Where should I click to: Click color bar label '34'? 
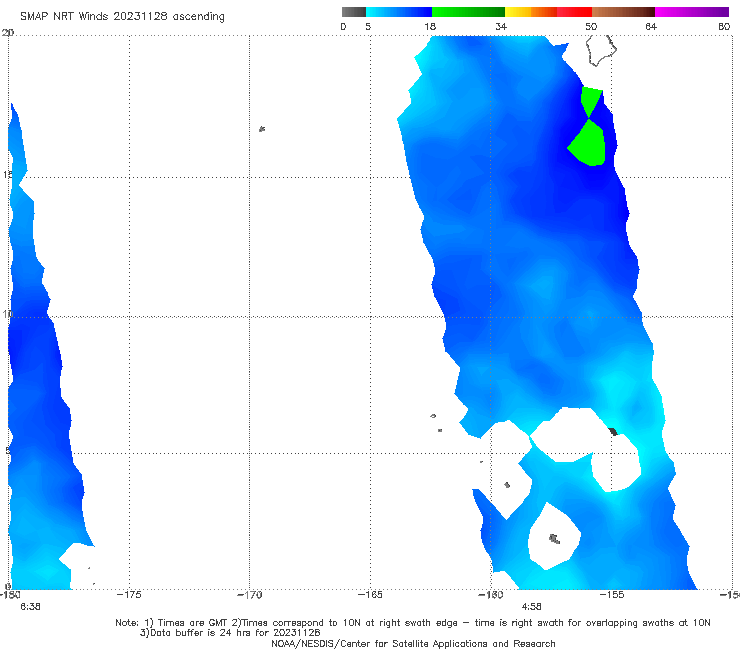[501, 26]
